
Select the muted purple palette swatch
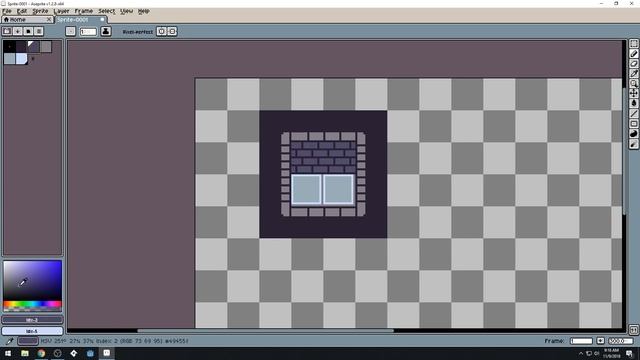[x=33, y=47]
